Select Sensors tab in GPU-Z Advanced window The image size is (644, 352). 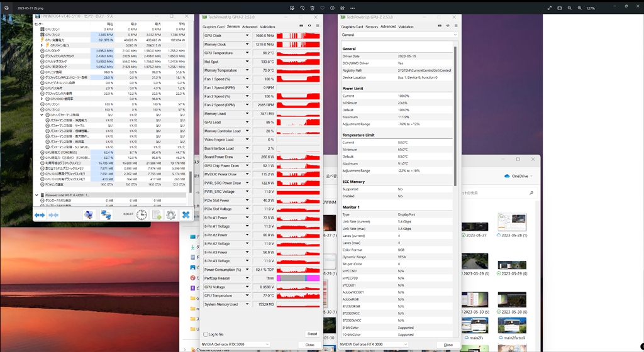click(x=372, y=26)
